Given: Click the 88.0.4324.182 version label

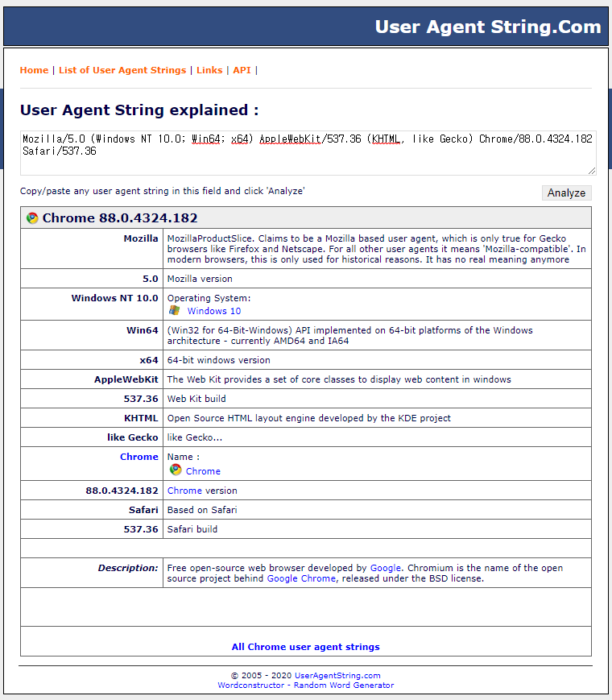Looking at the screenshot, I should 122,491.
